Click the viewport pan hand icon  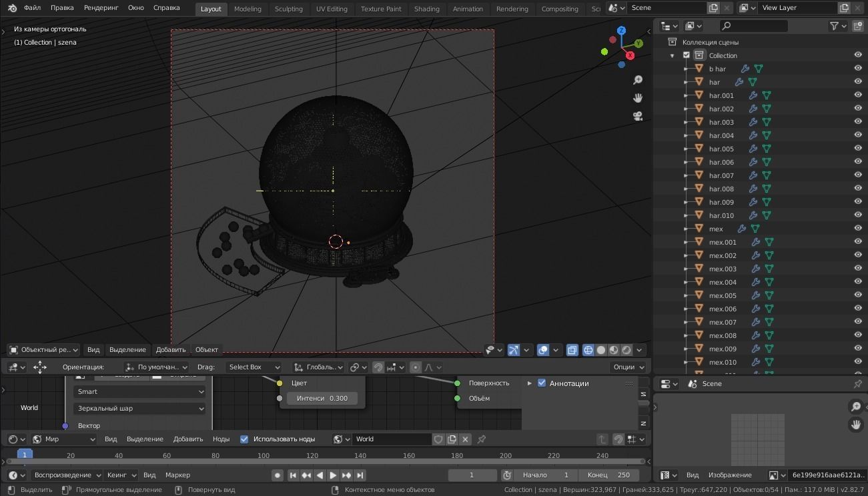(638, 98)
